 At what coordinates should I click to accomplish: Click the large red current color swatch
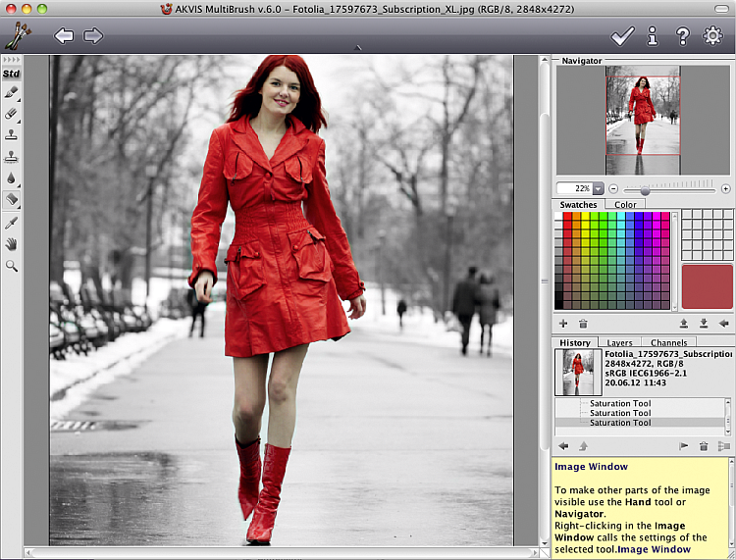707,286
